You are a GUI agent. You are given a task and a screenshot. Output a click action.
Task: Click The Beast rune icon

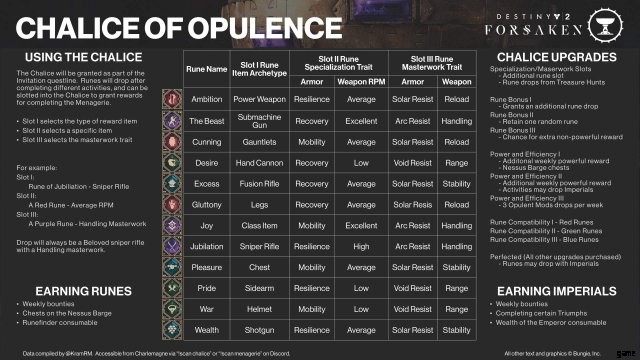tap(172, 120)
